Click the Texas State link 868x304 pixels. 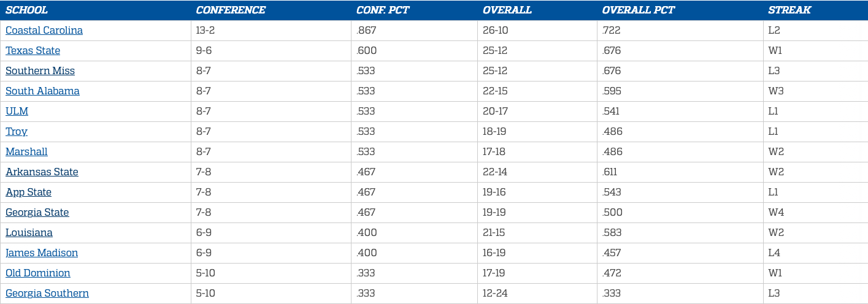33,51
